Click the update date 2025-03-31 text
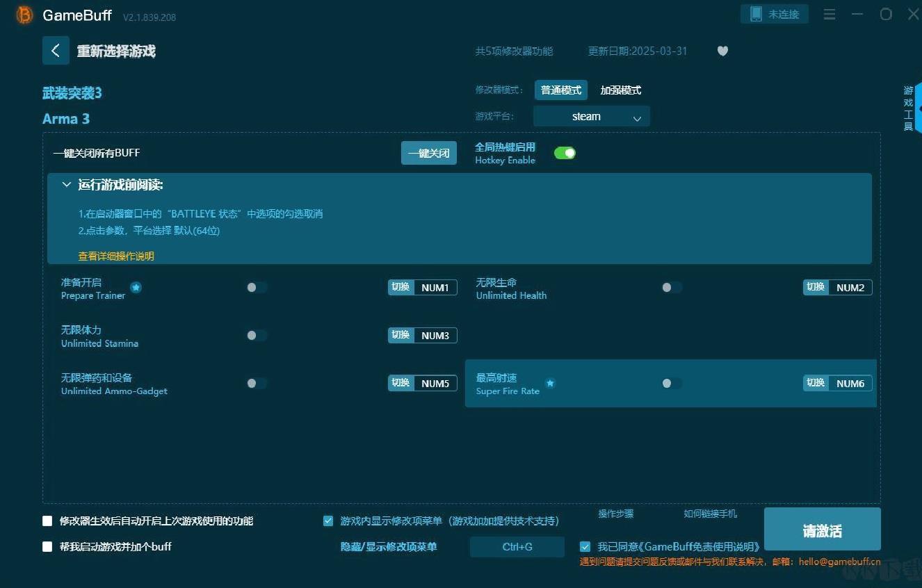This screenshot has height=588, width=922. (638, 51)
